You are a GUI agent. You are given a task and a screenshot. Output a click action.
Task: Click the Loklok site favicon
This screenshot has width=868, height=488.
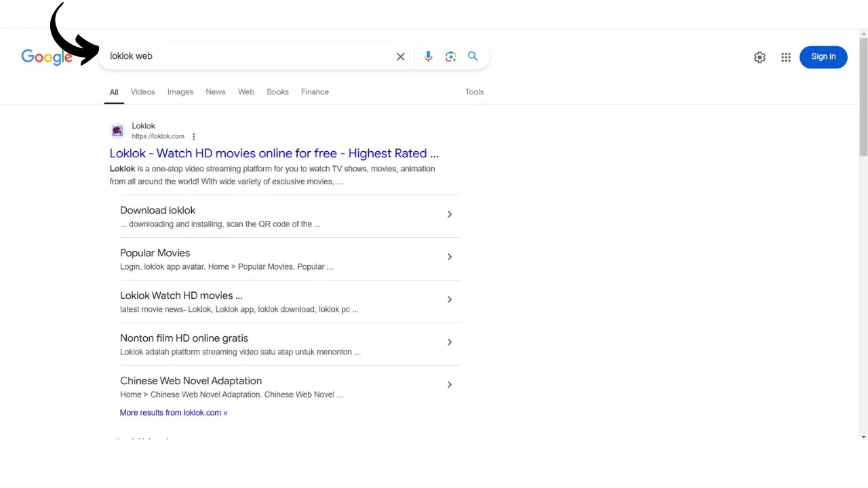(117, 131)
